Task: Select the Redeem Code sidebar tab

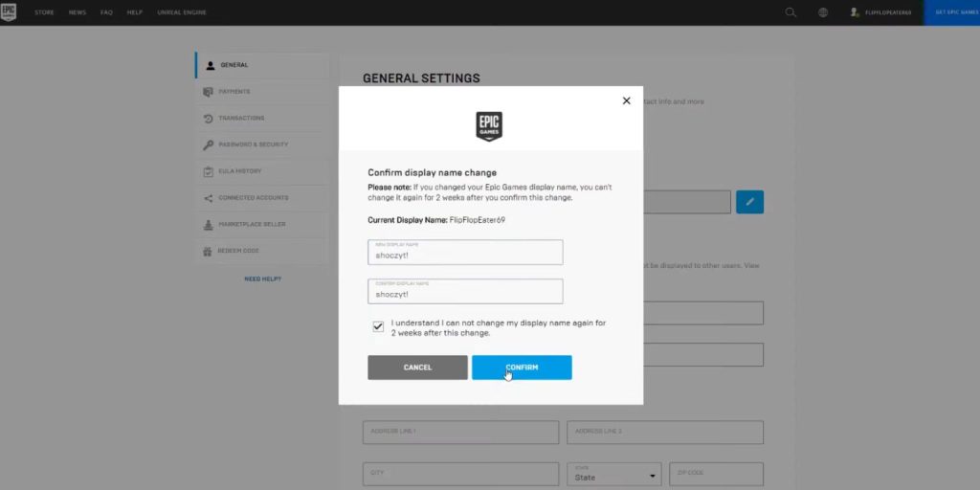Action: pos(262,252)
